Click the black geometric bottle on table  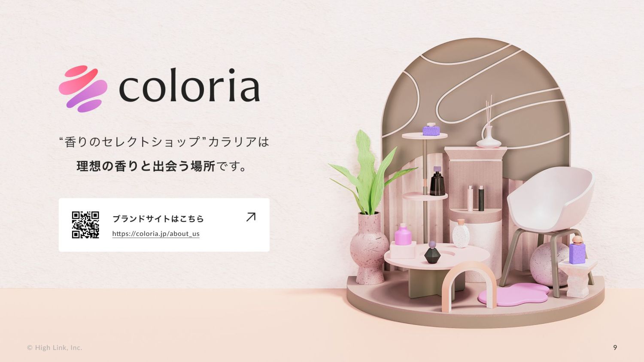point(432,252)
